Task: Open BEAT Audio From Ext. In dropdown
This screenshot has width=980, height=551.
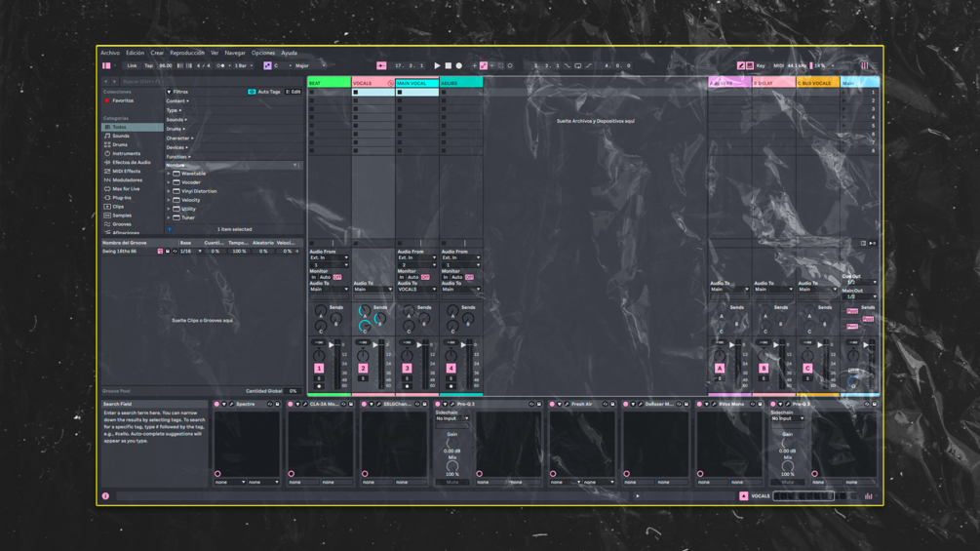Action: click(329, 257)
